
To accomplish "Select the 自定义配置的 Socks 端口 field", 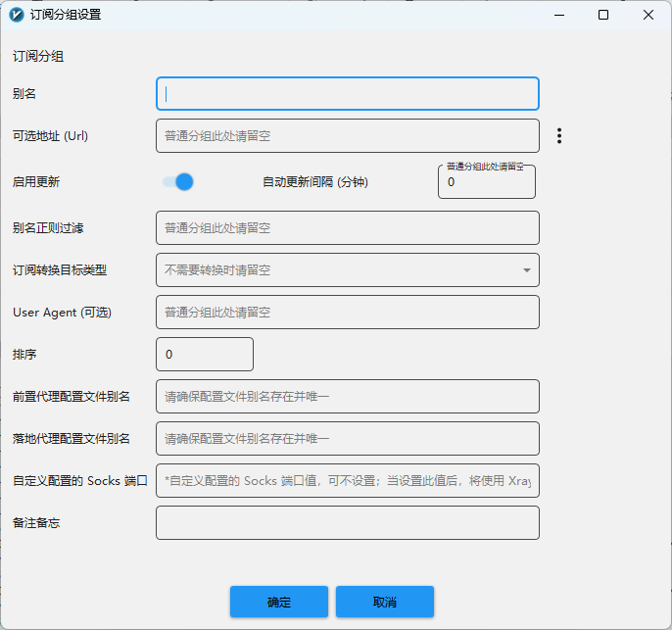I will point(348,480).
